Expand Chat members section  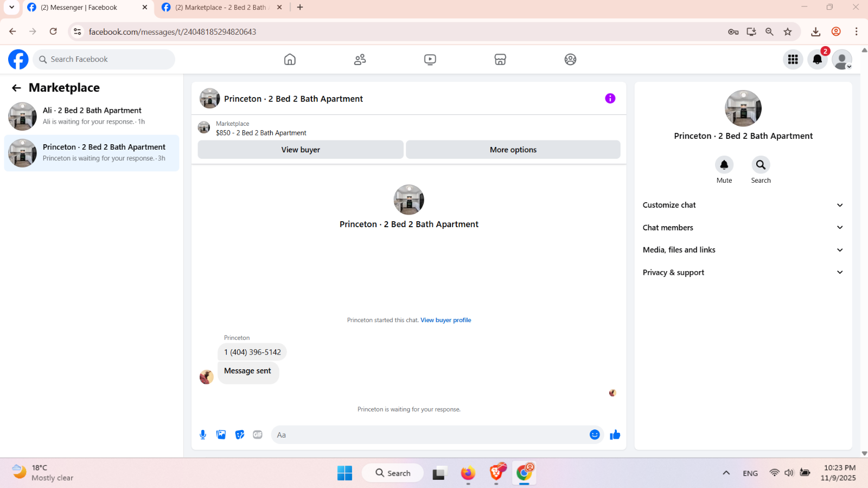pyautogui.click(x=743, y=228)
